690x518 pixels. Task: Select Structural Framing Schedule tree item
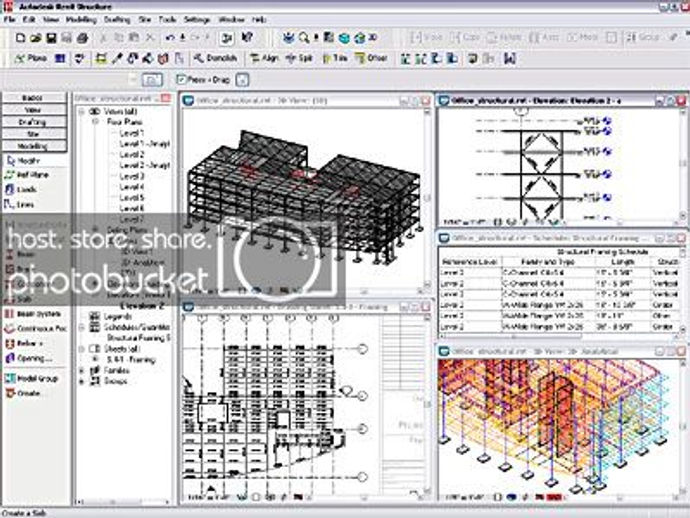tap(138, 338)
